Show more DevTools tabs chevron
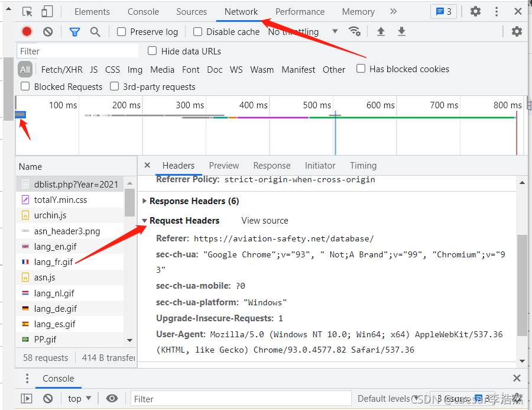 pyautogui.click(x=393, y=12)
